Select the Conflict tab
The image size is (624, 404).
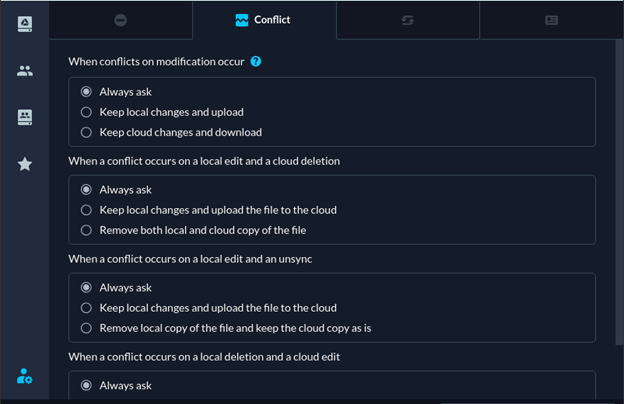pos(264,20)
